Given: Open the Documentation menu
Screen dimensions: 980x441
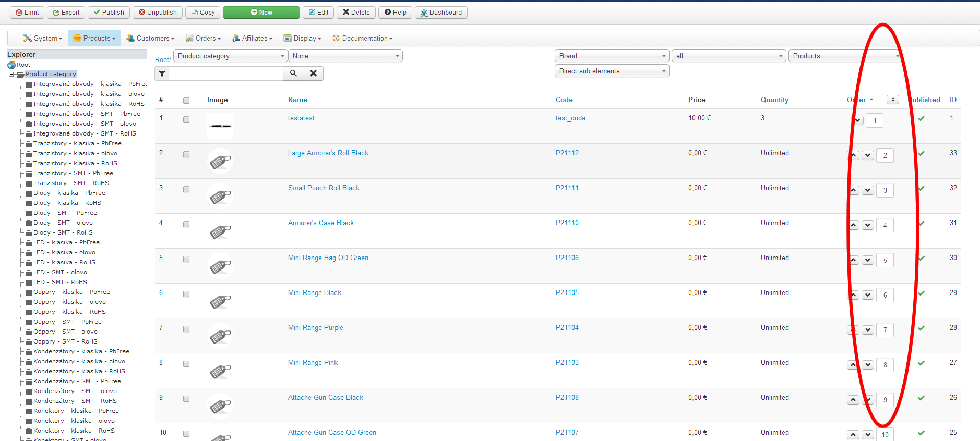Looking at the screenshot, I should 363,38.
